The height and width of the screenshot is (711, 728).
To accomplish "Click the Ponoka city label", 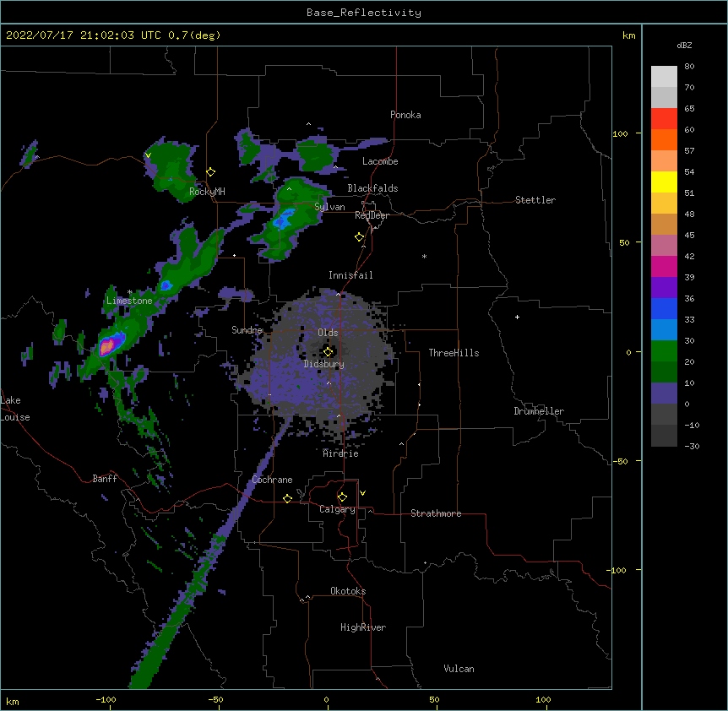I will coord(405,115).
